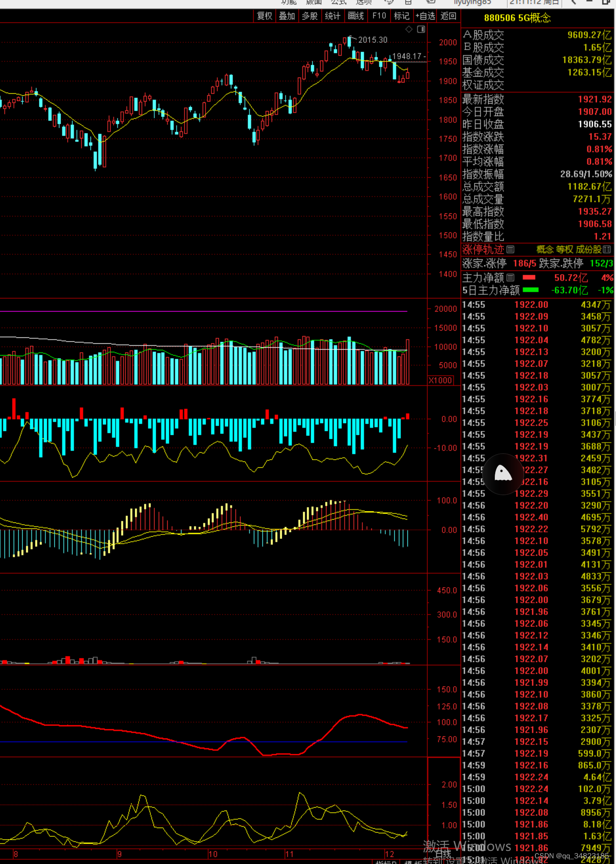Click the 14:57 tick priced 1922.15
The width and height of the screenshot is (616, 864).
tap(537, 742)
